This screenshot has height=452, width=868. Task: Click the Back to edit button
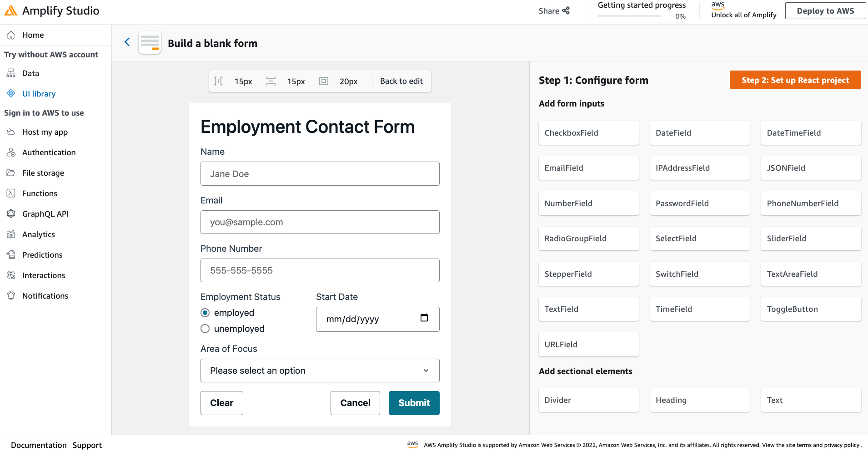coord(401,81)
